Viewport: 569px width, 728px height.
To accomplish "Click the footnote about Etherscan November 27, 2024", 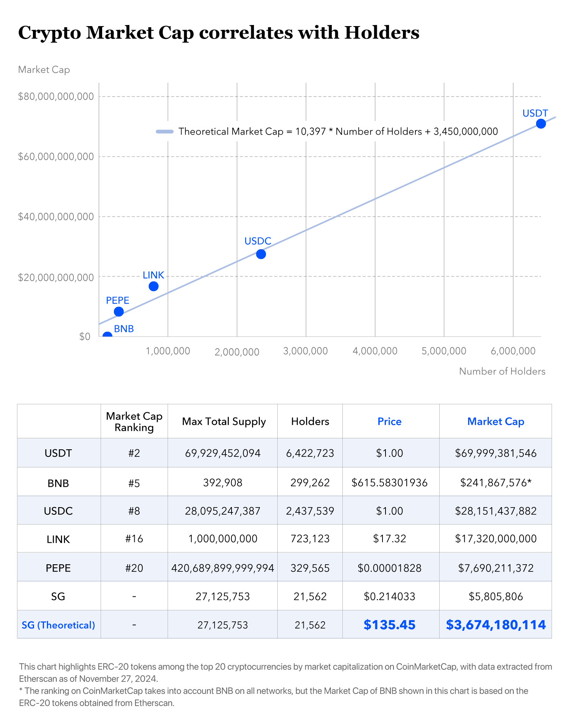I will [x=286, y=673].
